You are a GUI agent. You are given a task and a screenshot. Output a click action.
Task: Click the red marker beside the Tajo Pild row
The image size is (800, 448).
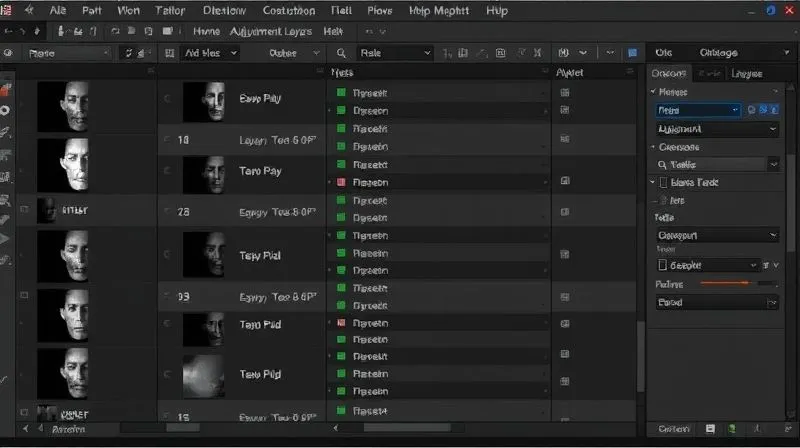[341, 323]
